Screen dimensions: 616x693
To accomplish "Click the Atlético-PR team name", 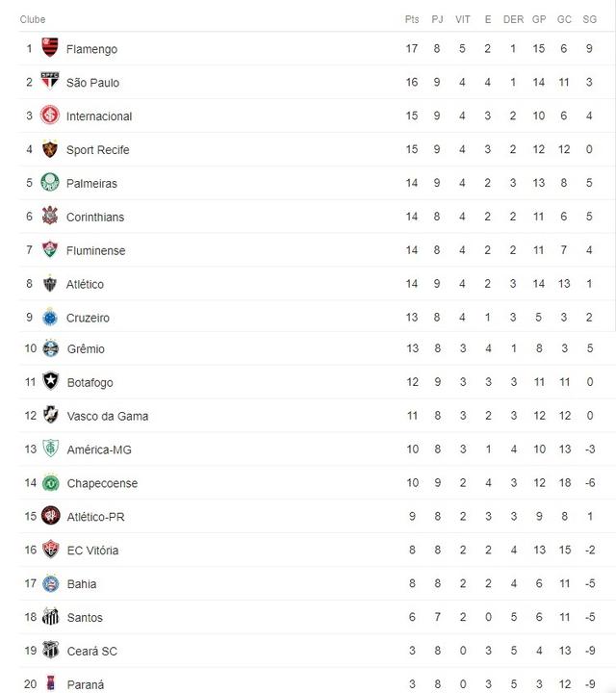I will 95,517.
